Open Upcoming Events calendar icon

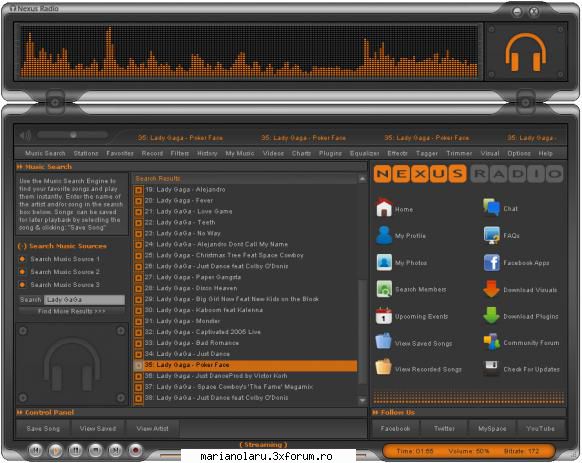(x=384, y=316)
